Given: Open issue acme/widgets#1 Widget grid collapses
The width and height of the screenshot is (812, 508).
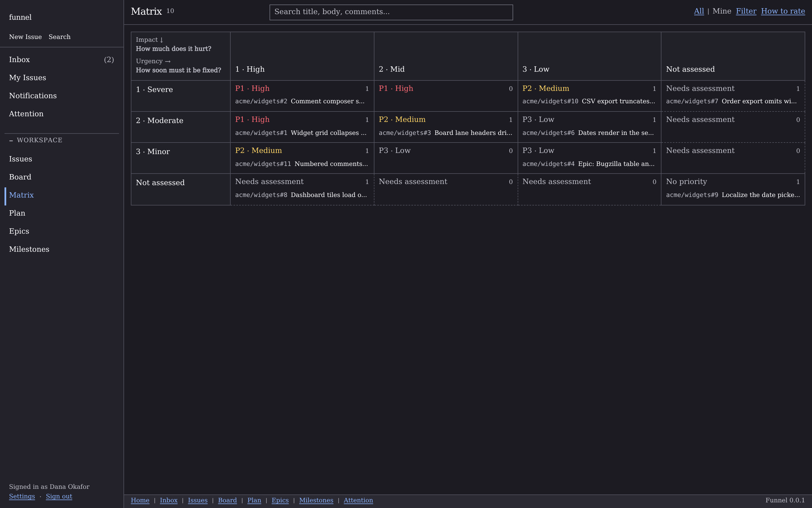Looking at the screenshot, I should point(301,133).
